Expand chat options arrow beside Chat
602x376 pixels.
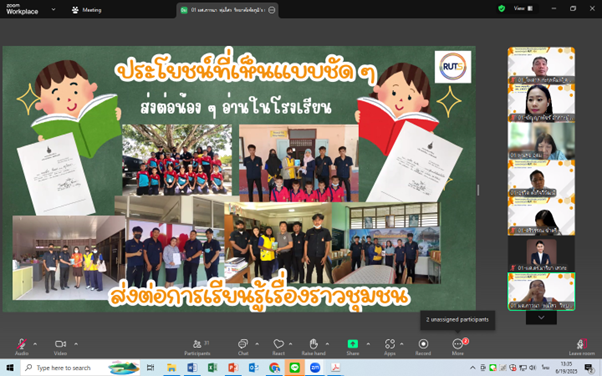(257, 344)
